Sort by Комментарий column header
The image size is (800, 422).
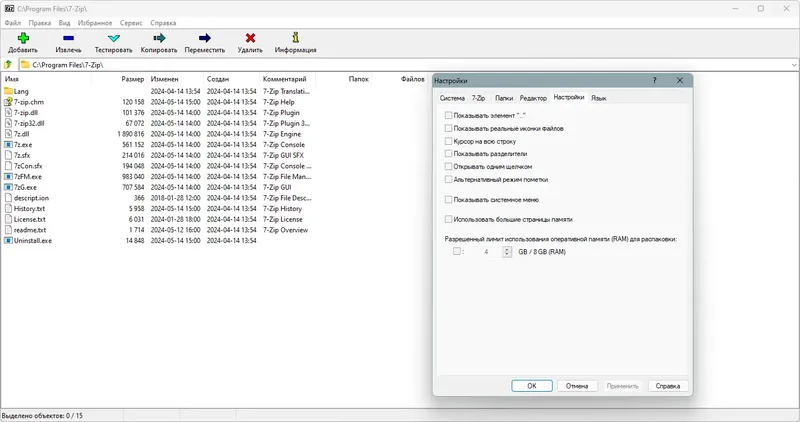(x=287, y=79)
